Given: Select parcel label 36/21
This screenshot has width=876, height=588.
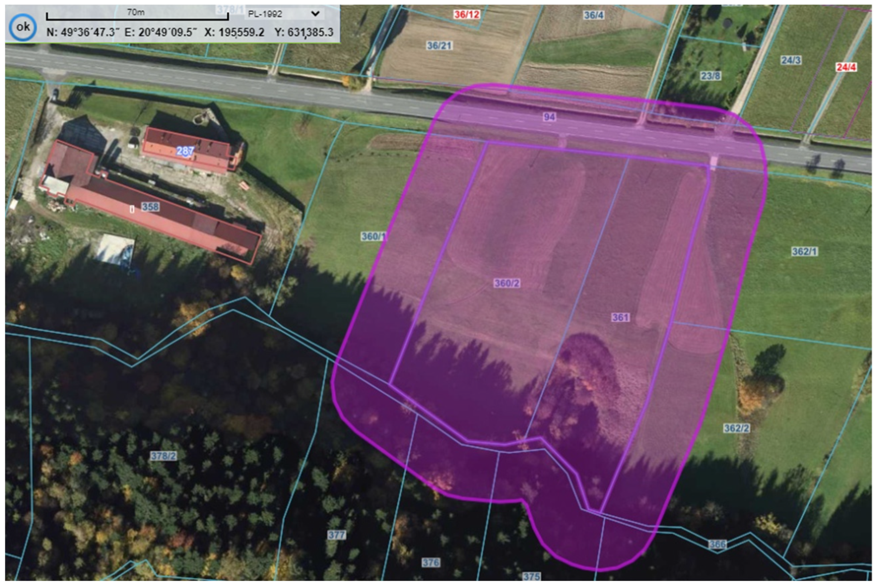Looking at the screenshot, I should (439, 46).
